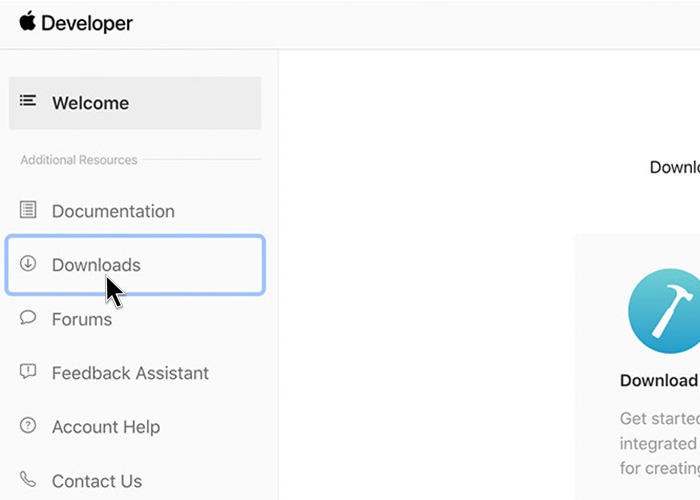Click the bold Download heading under hammer
The width and height of the screenshot is (700, 500).
[658, 380]
